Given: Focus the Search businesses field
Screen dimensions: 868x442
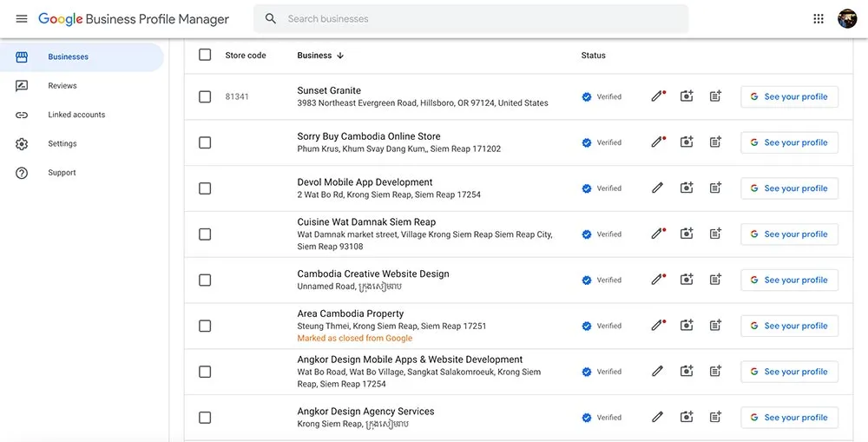Looking at the screenshot, I should (471, 19).
